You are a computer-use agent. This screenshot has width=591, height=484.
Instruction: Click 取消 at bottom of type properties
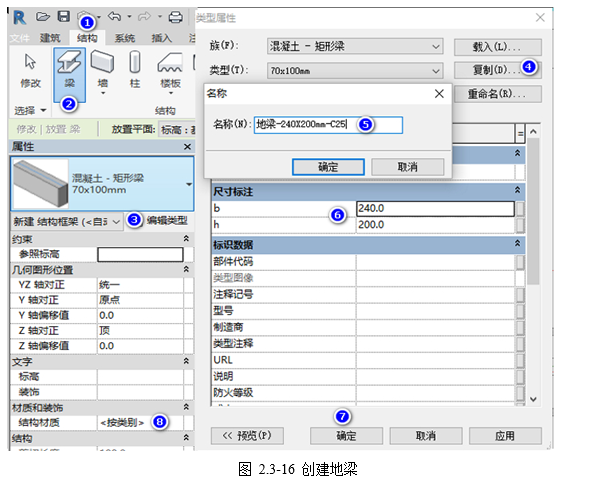(x=426, y=436)
